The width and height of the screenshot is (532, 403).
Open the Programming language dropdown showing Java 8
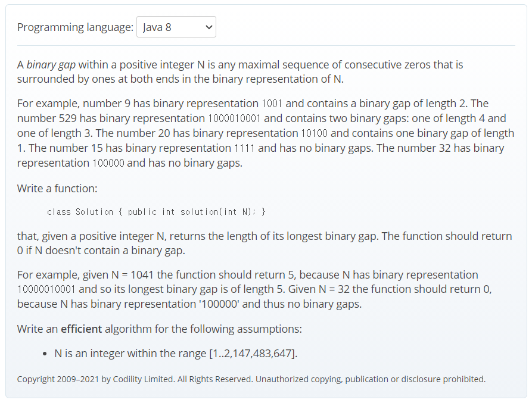tap(176, 27)
